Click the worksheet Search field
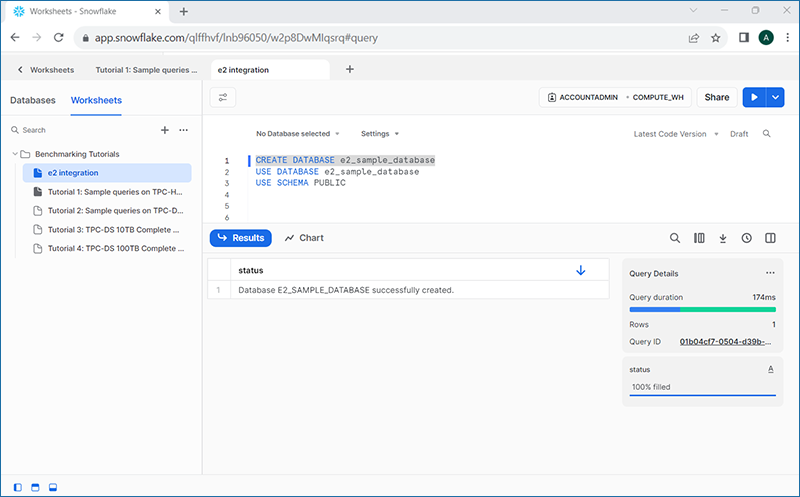Viewport: 800px width, 497px height. tap(82, 130)
